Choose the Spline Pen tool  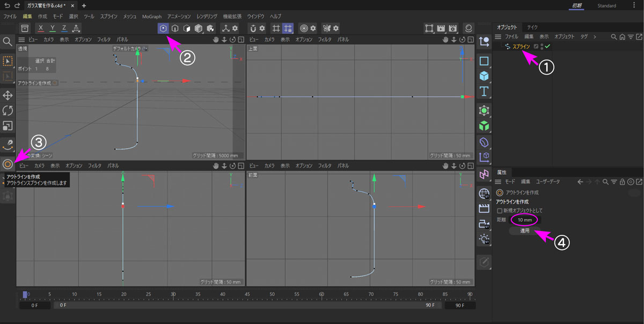(8, 144)
